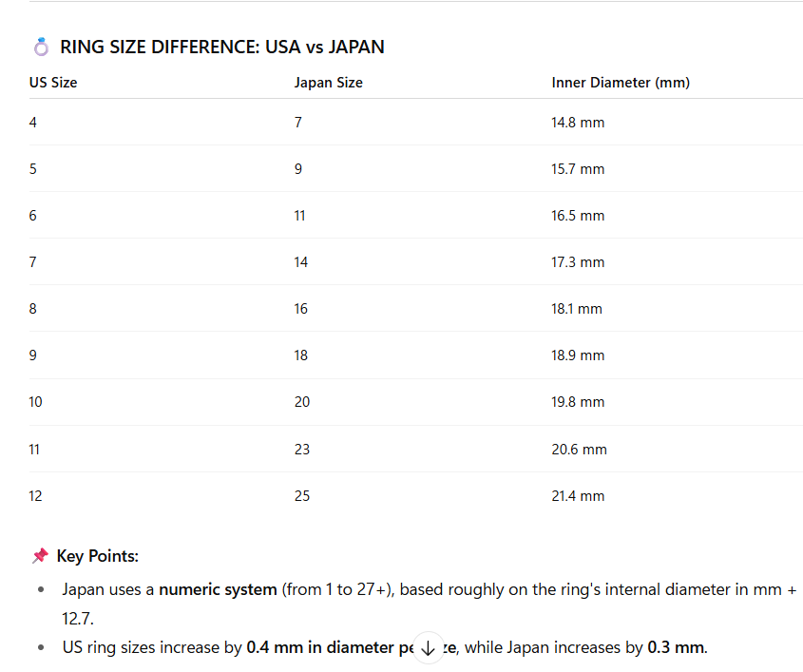
Task: Click bold text 'numeric system'
Action: [218, 589]
